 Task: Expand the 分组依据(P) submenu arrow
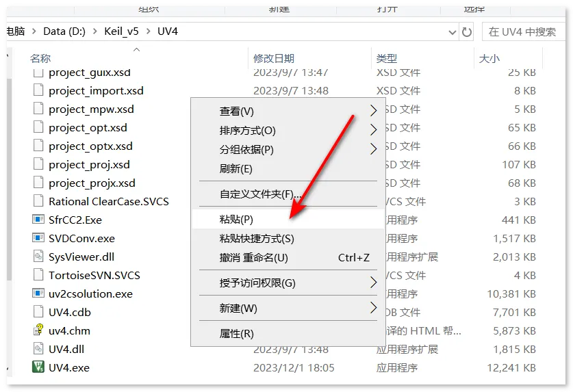373,148
